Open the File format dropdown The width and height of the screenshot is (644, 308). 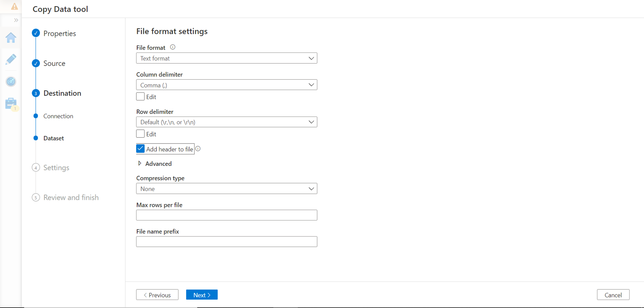pyautogui.click(x=226, y=58)
